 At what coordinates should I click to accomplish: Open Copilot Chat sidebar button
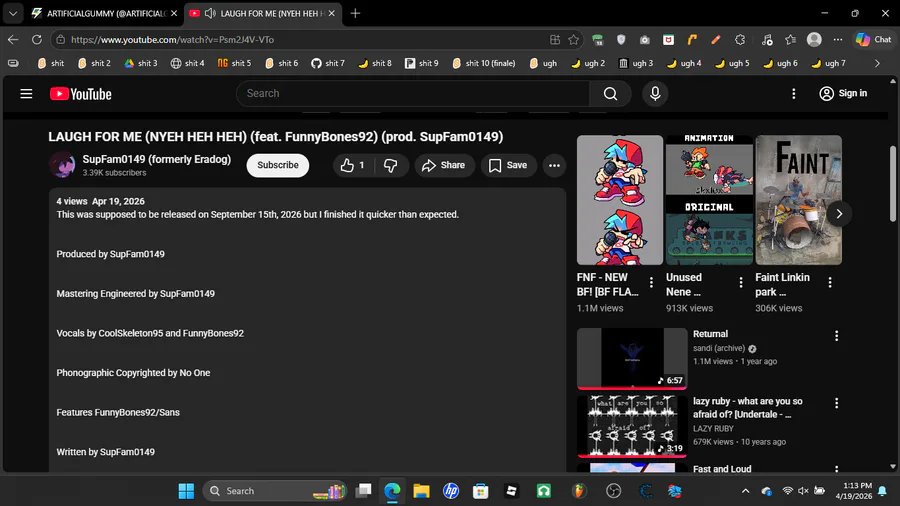point(874,40)
